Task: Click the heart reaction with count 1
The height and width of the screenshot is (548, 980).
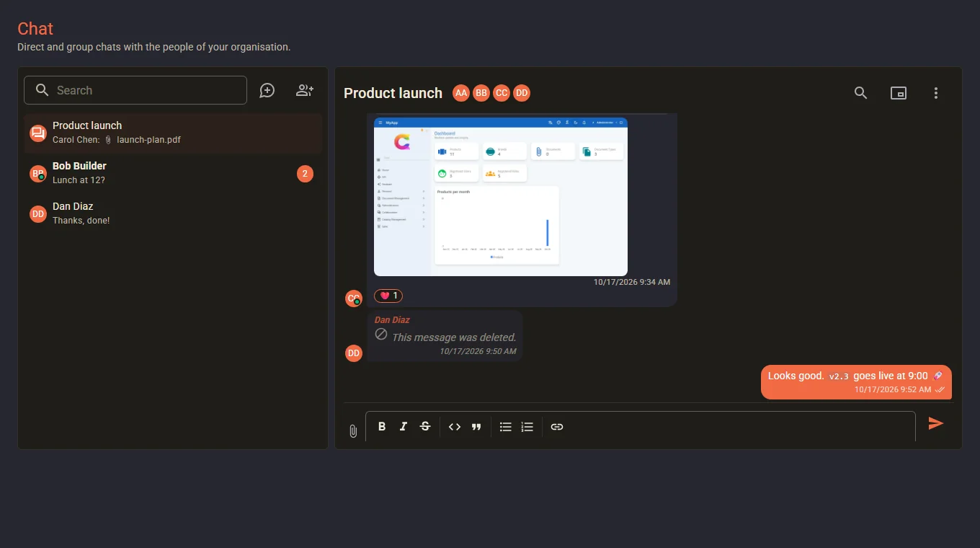Action: [388, 296]
